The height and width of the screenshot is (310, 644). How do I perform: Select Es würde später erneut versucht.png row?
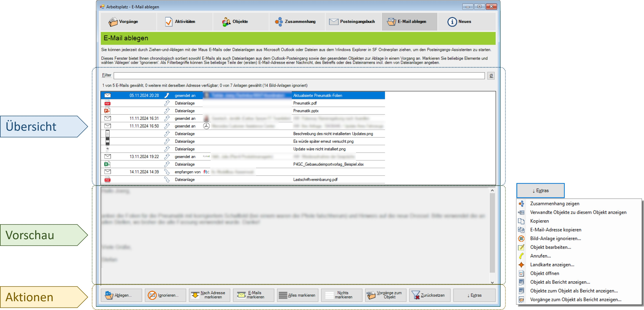[x=243, y=141]
